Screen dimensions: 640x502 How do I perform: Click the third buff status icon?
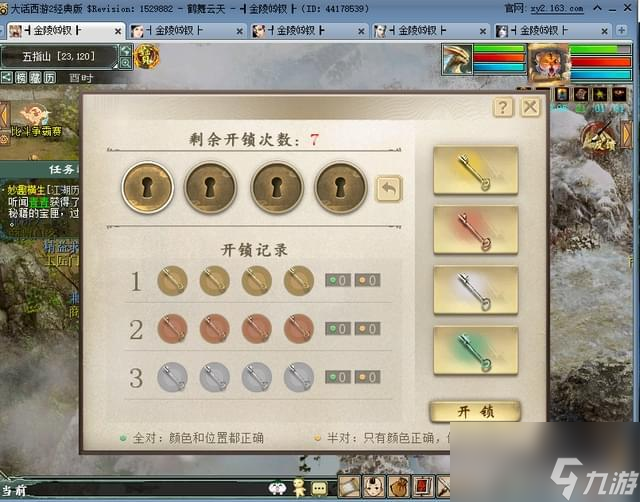tap(600, 94)
